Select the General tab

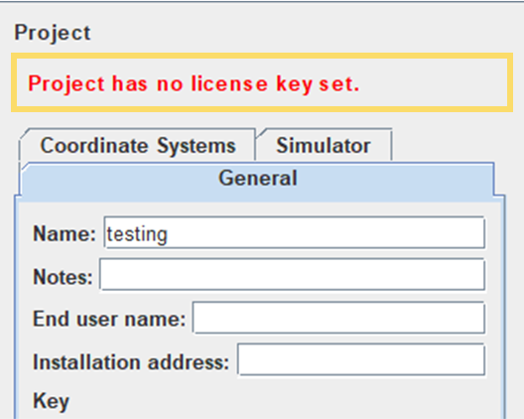(257, 178)
